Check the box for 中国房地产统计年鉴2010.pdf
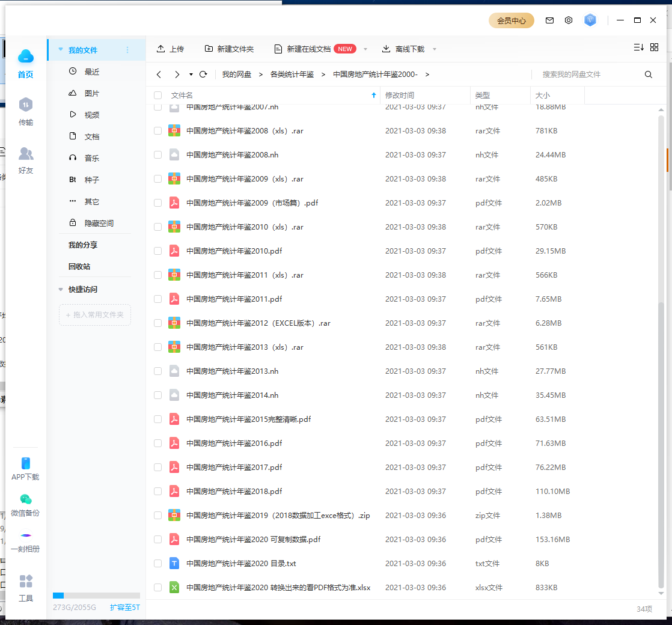 pyautogui.click(x=157, y=251)
